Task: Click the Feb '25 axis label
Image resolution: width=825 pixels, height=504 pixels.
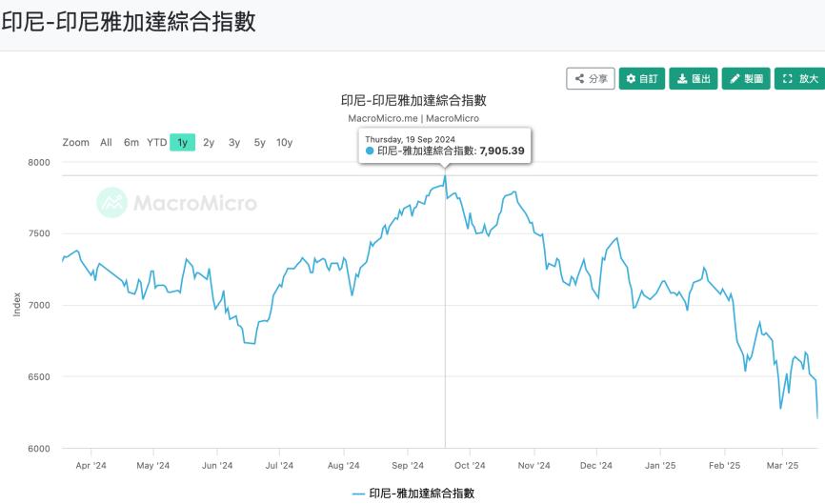Action: (x=725, y=466)
